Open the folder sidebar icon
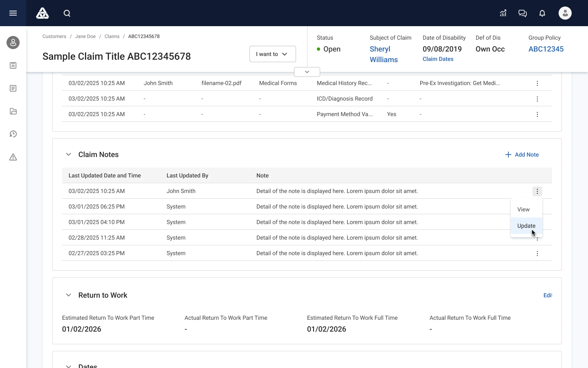The image size is (588, 368). pyautogui.click(x=13, y=111)
